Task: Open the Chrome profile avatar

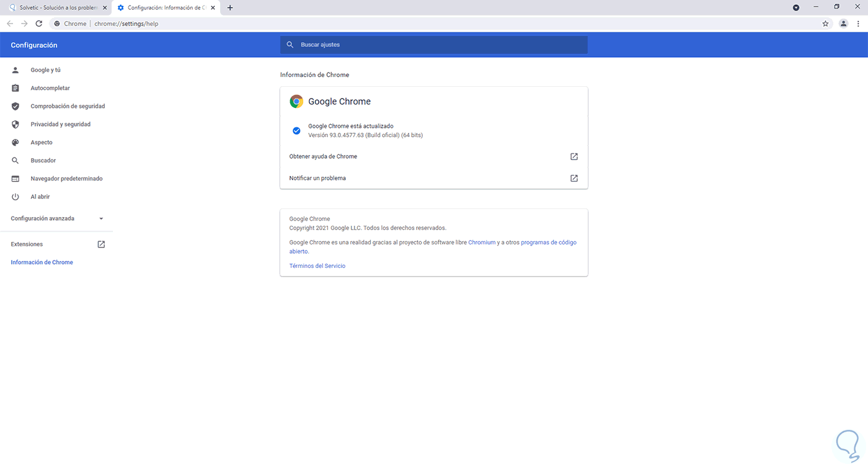Action: tap(843, 24)
